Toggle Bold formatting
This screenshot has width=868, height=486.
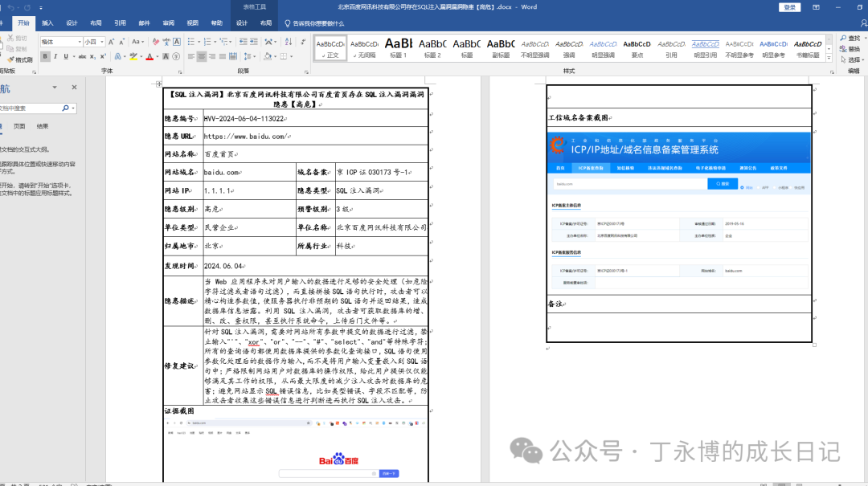click(x=45, y=56)
